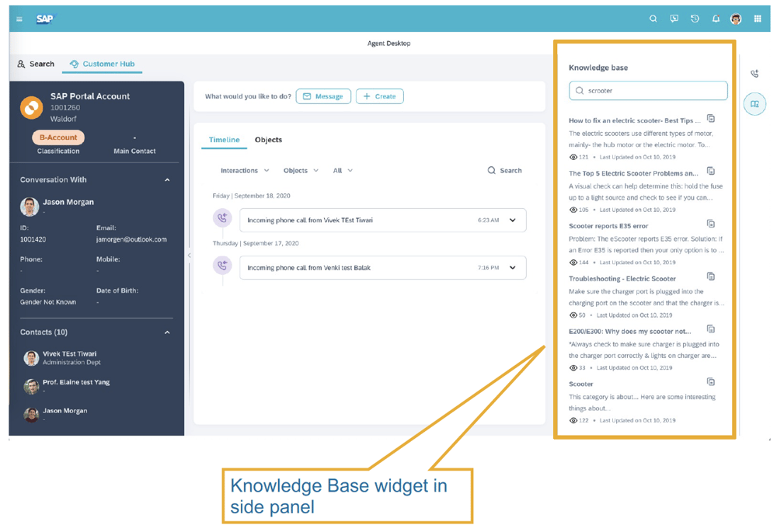Click contact ID 1001420
This screenshot has height=532, width=777.
coord(33,239)
